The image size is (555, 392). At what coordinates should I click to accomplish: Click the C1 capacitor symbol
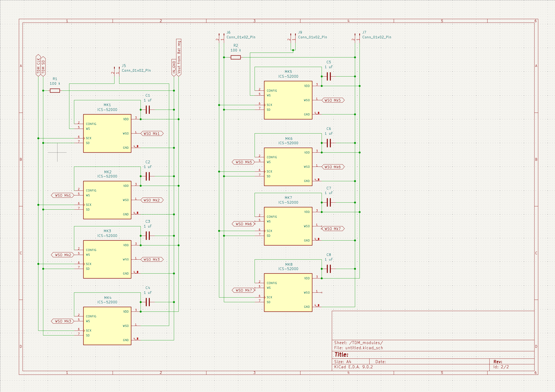148,110
